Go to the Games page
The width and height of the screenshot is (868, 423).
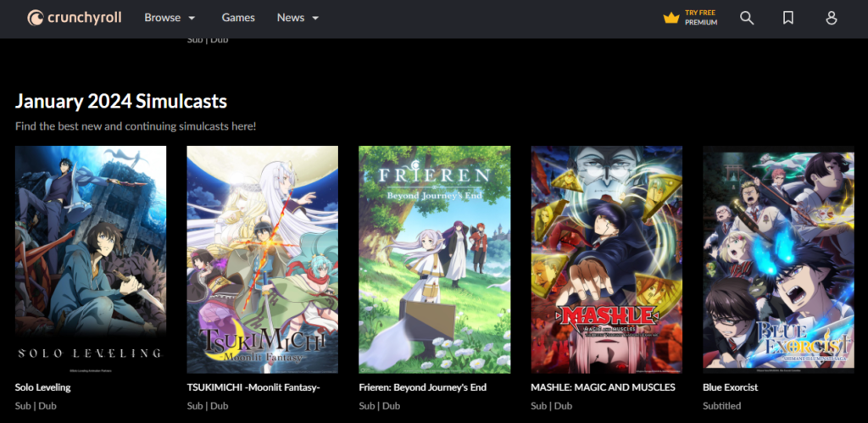tap(238, 18)
